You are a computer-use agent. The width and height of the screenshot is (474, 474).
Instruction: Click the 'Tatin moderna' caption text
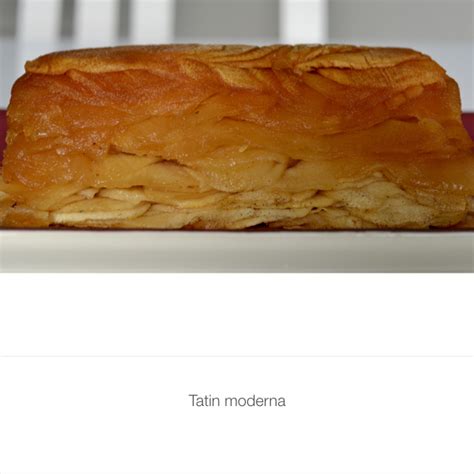[x=237, y=401]
